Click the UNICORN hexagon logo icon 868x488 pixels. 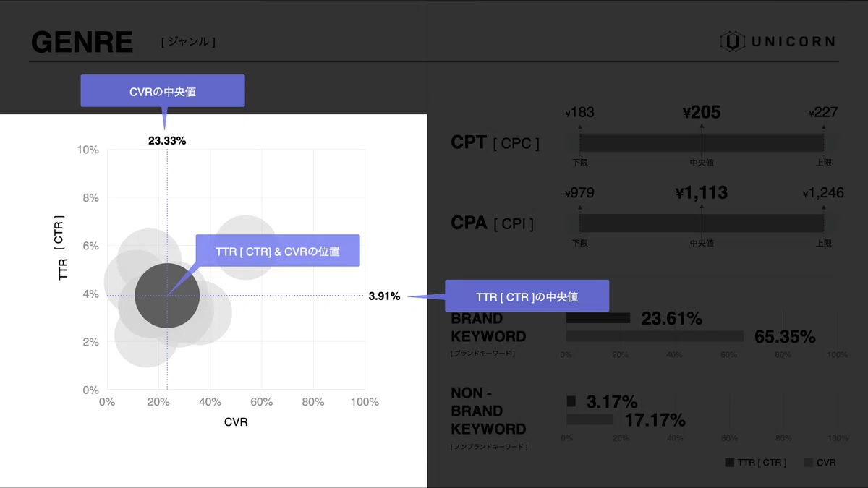tap(732, 41)
